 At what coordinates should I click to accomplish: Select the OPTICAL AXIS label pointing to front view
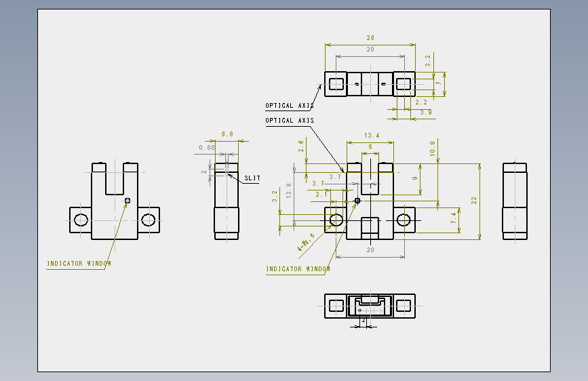(x=290, y=121)
